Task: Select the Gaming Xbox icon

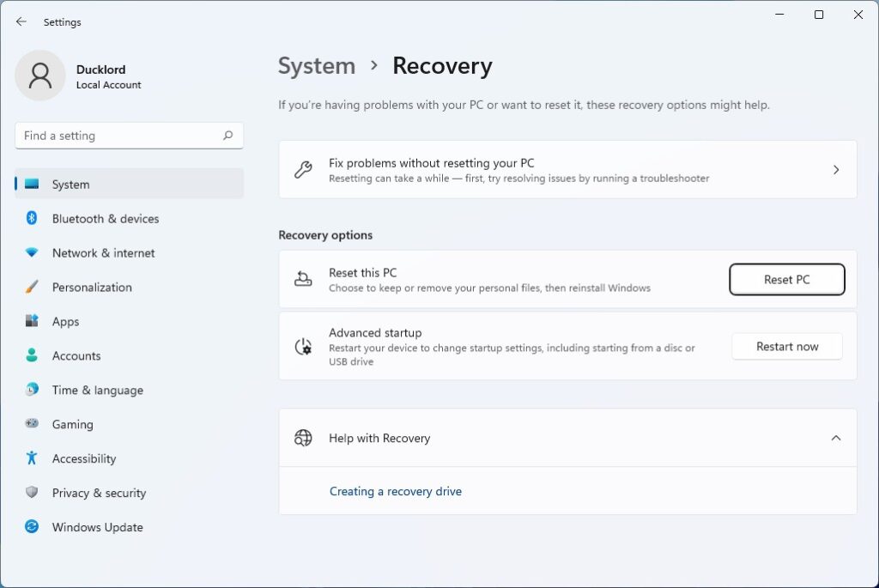Action: pyautogui.click(x=31, y=424)
